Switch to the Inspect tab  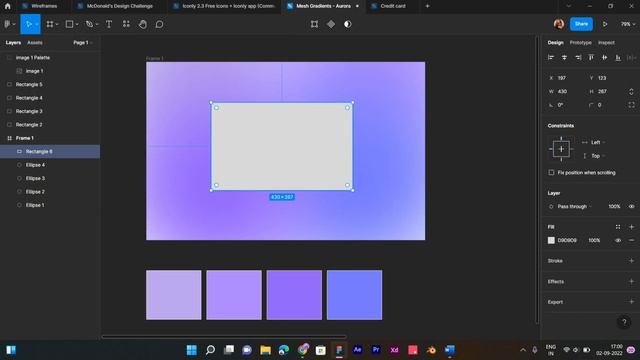pos(606,42)
